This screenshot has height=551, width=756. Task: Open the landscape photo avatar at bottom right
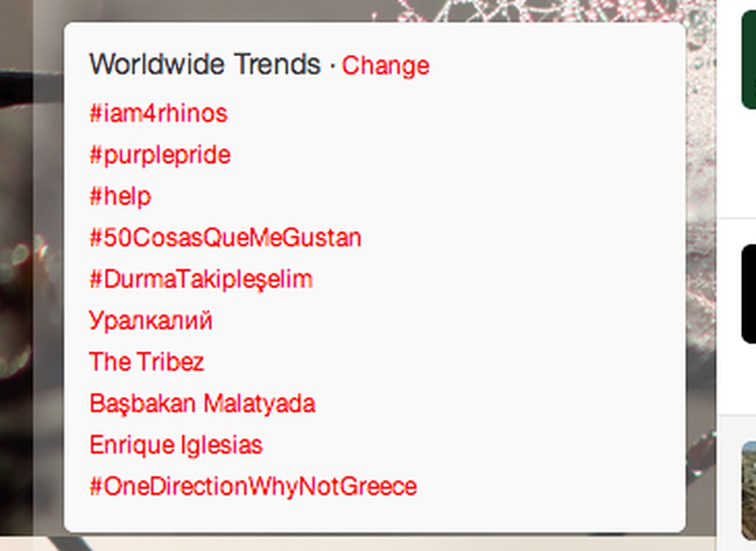[x=749, y=490]
